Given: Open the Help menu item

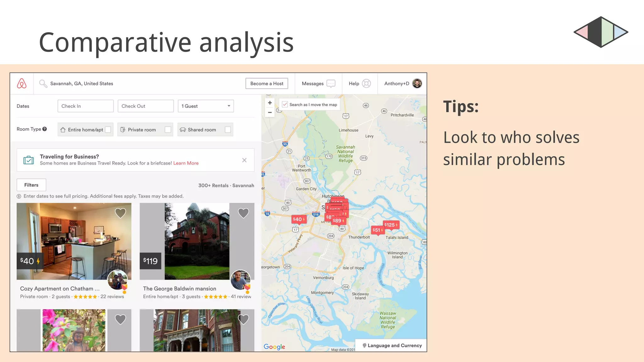Looking at the screenshot, I should 360,84.
